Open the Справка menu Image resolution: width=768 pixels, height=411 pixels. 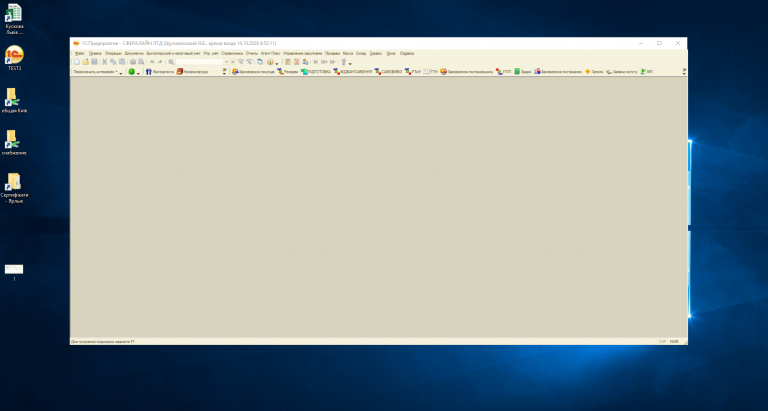coord(407,53)
